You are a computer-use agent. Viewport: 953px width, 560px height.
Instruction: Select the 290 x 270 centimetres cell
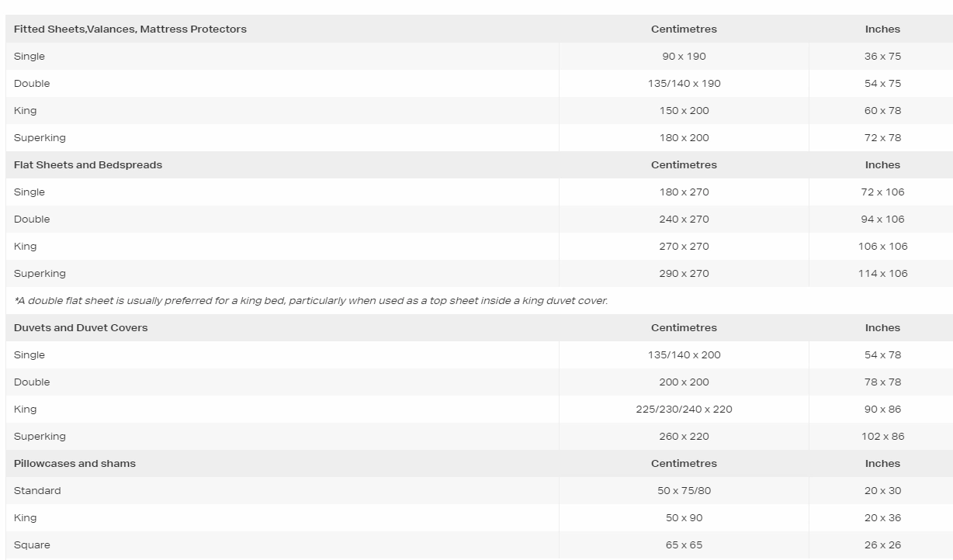[x=684, y=273]
